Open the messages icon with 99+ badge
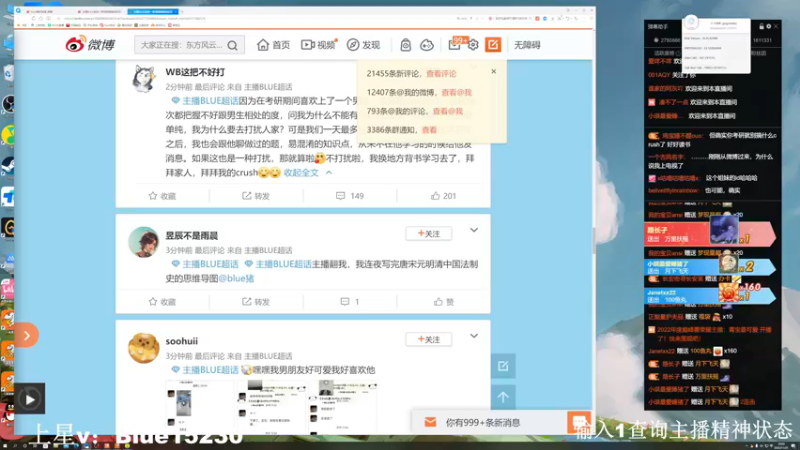This screenshot has width=800, height=450. (454, 45)
